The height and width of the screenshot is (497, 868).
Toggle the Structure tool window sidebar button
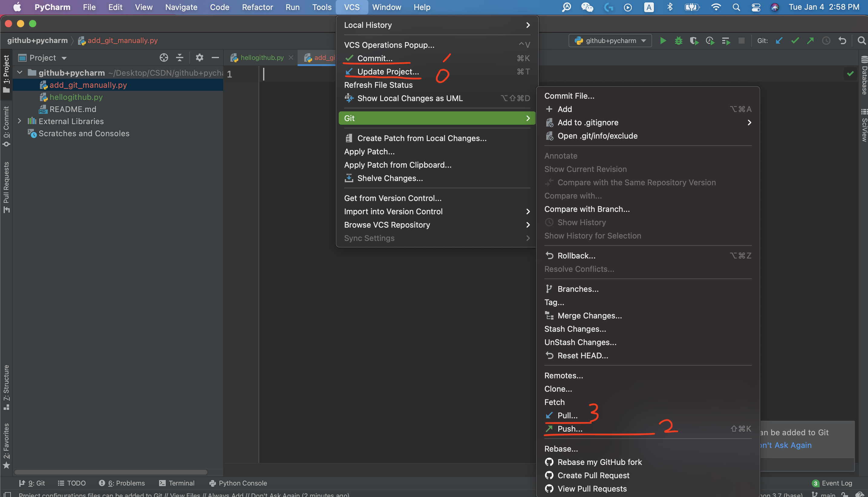[x=6, y=387]
